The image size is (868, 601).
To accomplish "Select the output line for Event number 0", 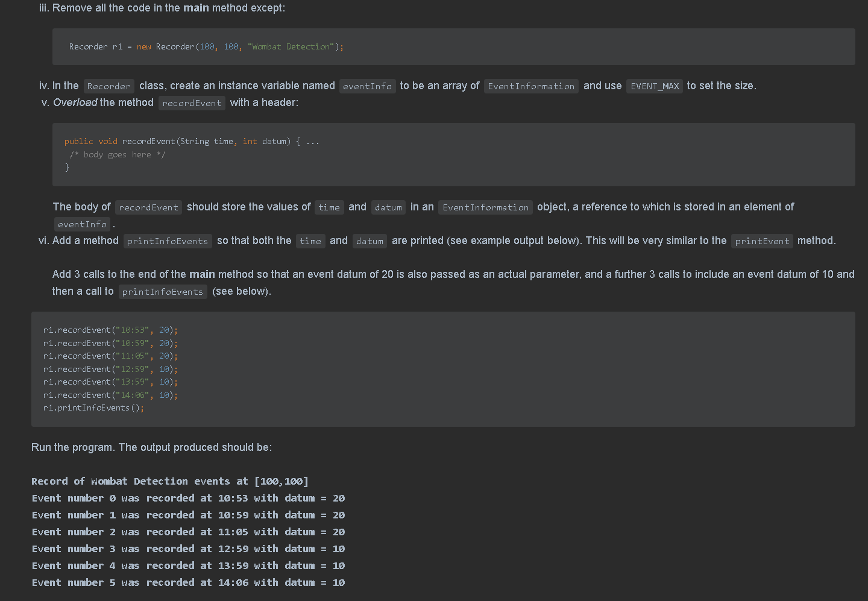I will click(188, 498).
